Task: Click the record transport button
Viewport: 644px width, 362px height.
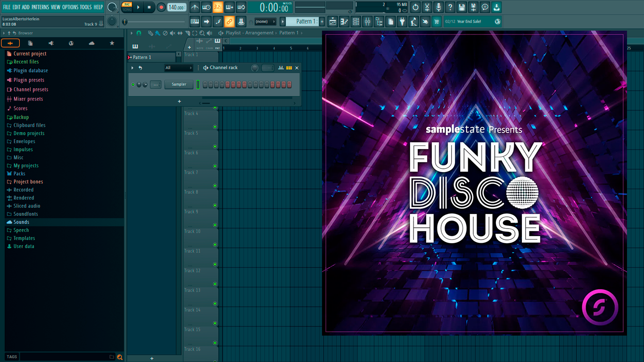Action: coord(161,7)
